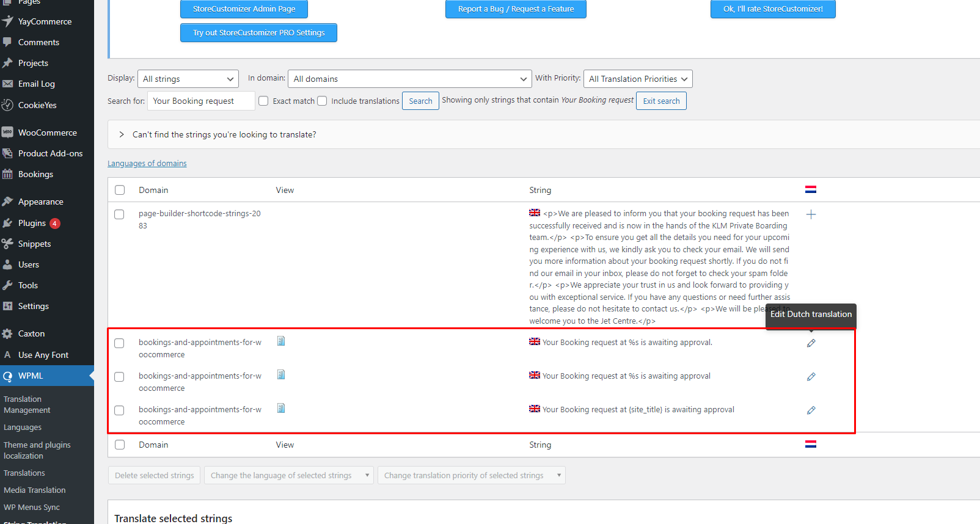The height and width of the screenshot is (524, 980).
Task: Click the Exit search button
Action: 661,101
